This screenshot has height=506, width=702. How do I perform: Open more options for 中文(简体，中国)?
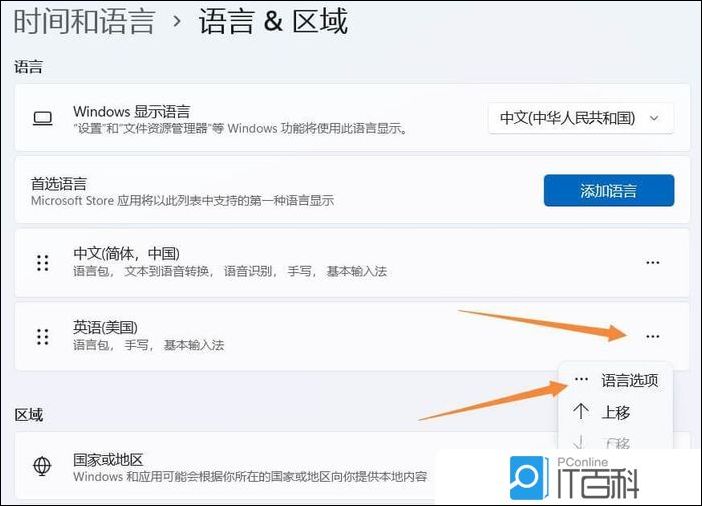point(653,263)
